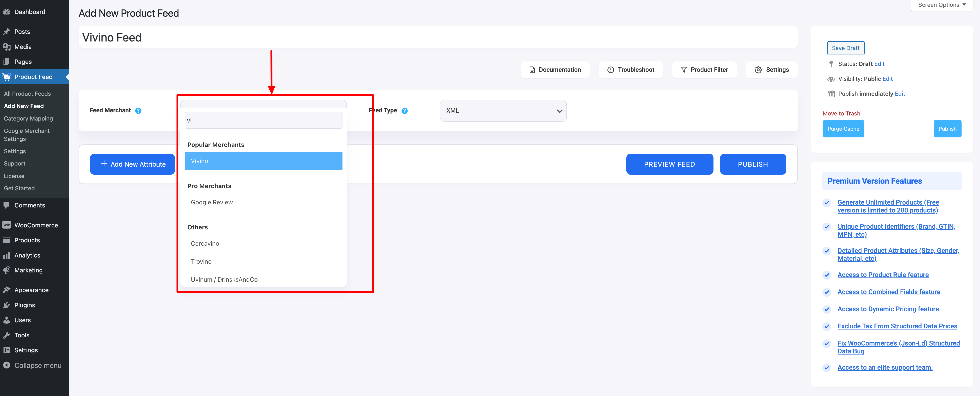The width and height of the screenshot is (980, 396).
Task: Open Fix WooCommerce's Structured Data Bug link
Action: [898, 347]
